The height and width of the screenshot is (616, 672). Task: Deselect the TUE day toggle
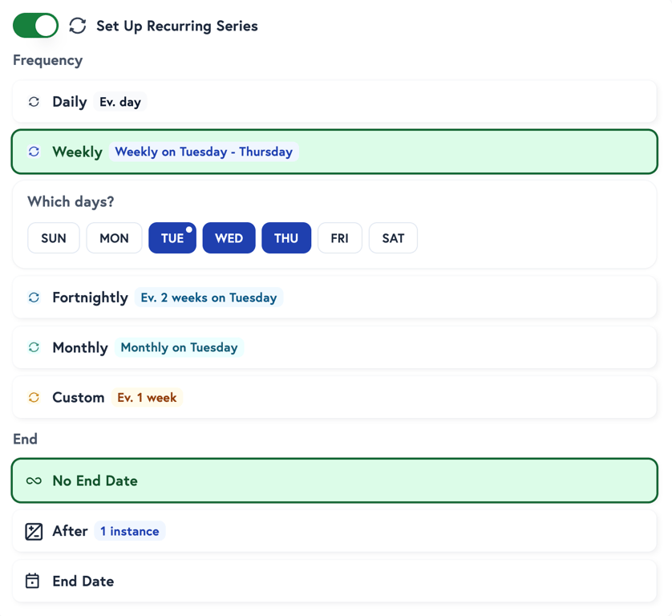coord(172,237)
